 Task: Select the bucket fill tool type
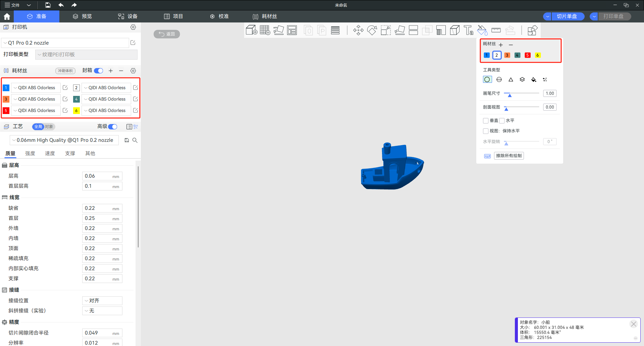(x=533, y=79)
